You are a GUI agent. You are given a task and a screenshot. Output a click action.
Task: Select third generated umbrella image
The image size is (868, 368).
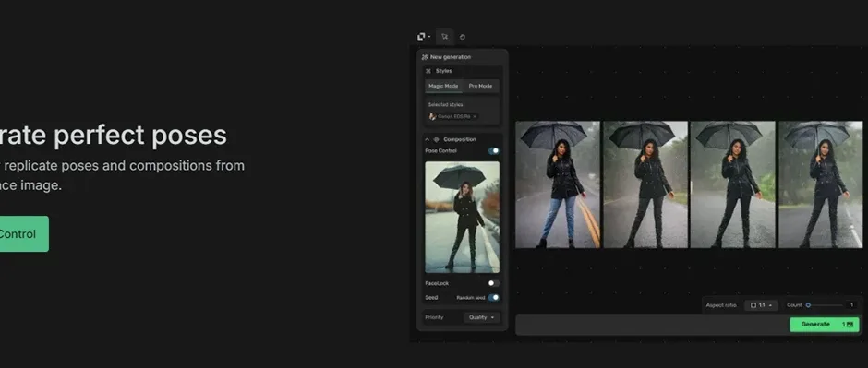click(x=733, y=184)
